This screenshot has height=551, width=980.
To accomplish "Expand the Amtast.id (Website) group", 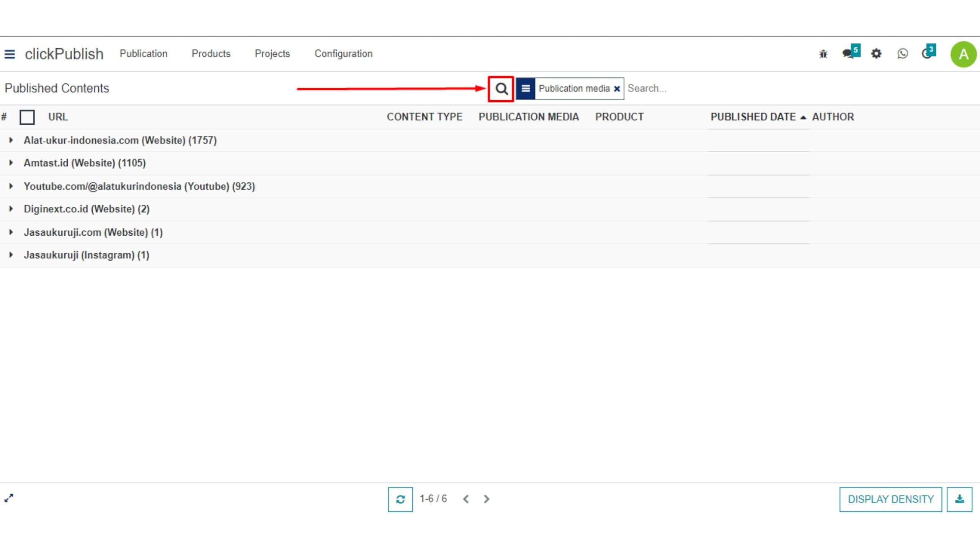I will [x=11, y=163].
